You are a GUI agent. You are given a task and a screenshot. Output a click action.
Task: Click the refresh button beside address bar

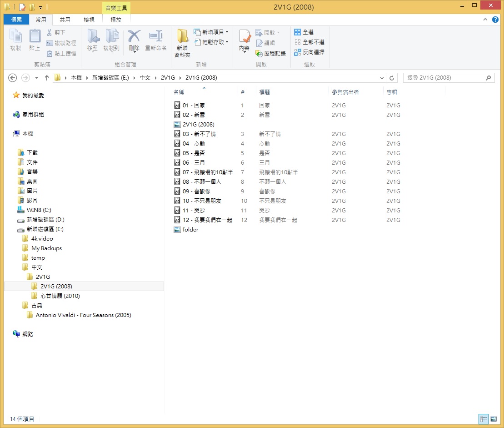pos(392,78)
